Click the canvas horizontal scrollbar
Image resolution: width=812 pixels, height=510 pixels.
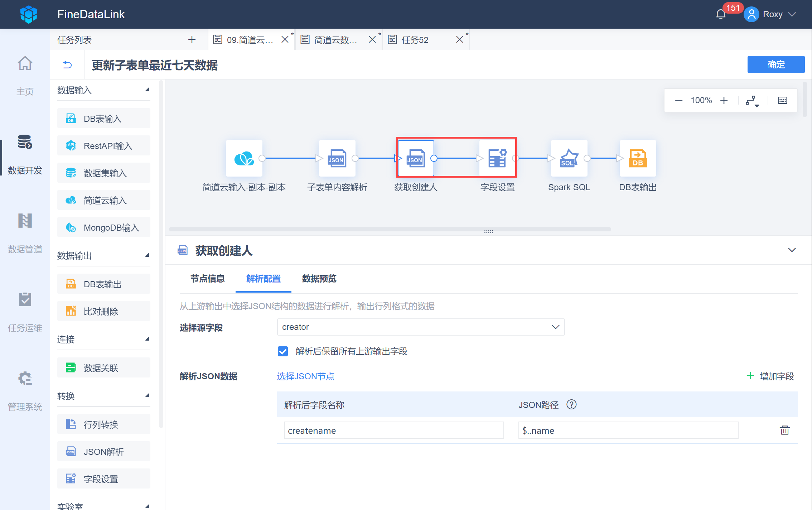(390, 229)
